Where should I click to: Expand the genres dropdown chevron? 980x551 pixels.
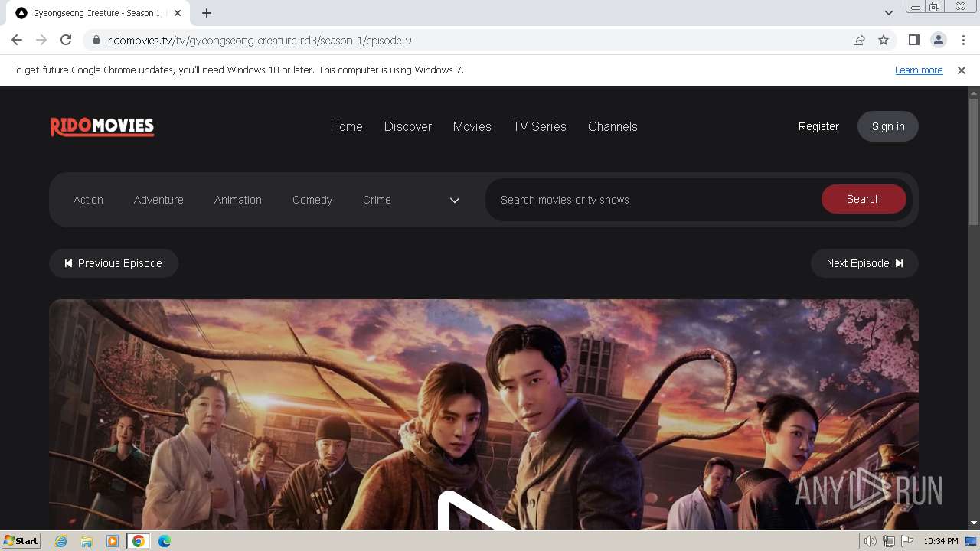coord(455,200)
